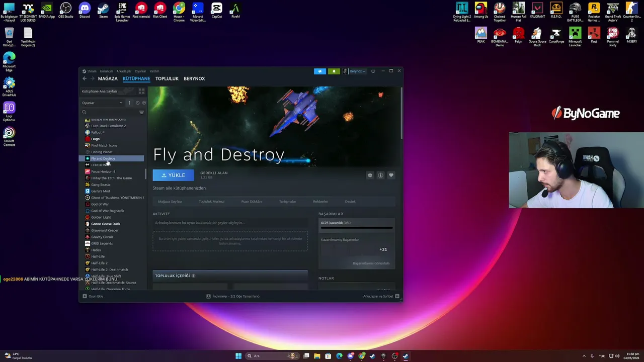Open Rust desktop shortcut
The image size is (644, 362).
pos(594,35)
